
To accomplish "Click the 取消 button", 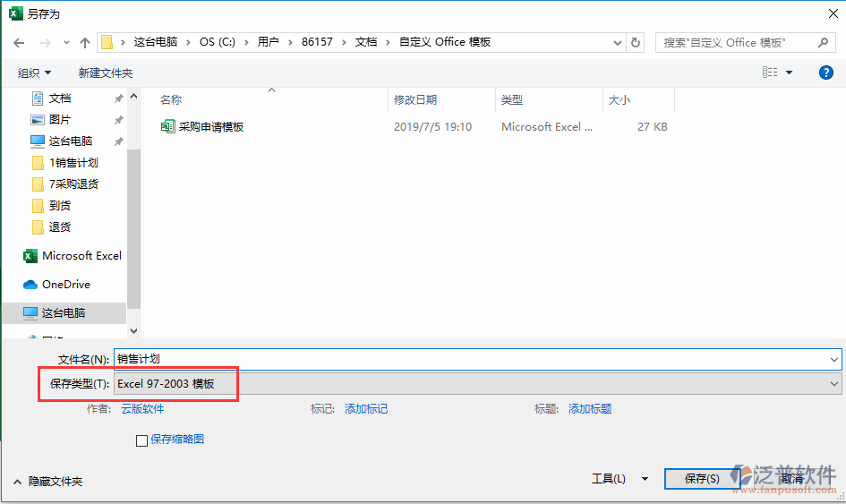I will point(792,479).
